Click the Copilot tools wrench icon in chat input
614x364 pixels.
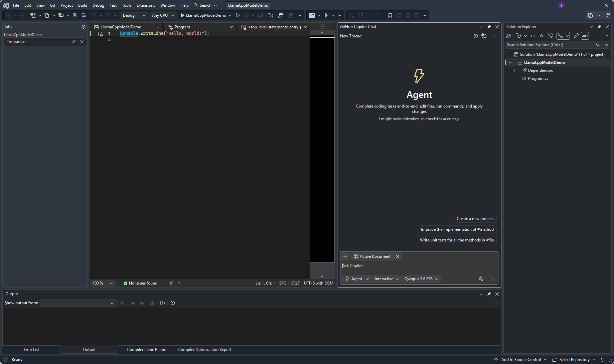(x=481, y=279)
